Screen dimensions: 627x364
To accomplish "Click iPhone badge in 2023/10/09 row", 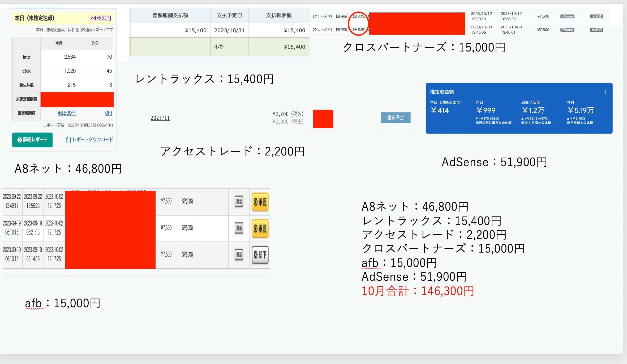I will click(567, 30).
